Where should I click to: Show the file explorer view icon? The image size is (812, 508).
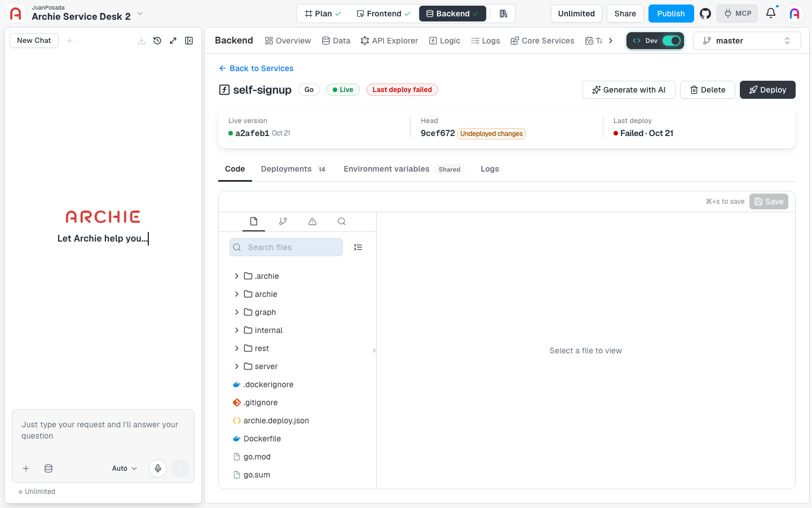coord(254,221)
